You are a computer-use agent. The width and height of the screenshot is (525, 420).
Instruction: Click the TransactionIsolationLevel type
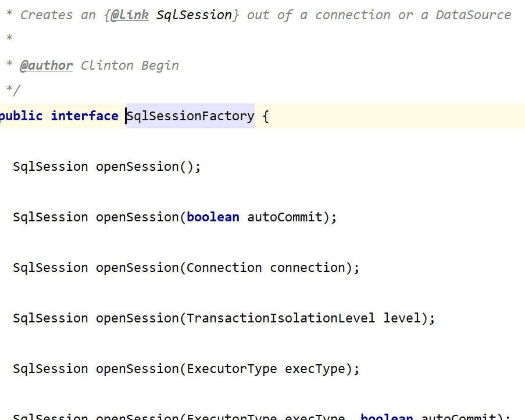tap(281, 318)
